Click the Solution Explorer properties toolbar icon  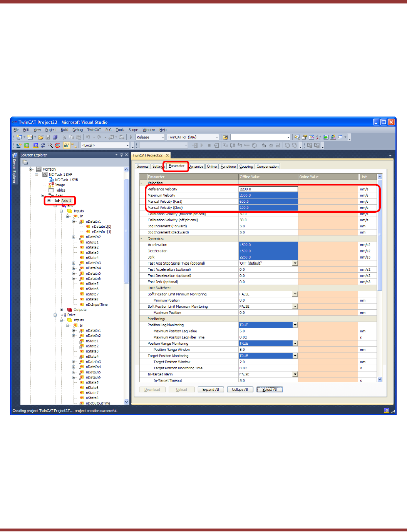pyautogui.click(x=25, y=162)
